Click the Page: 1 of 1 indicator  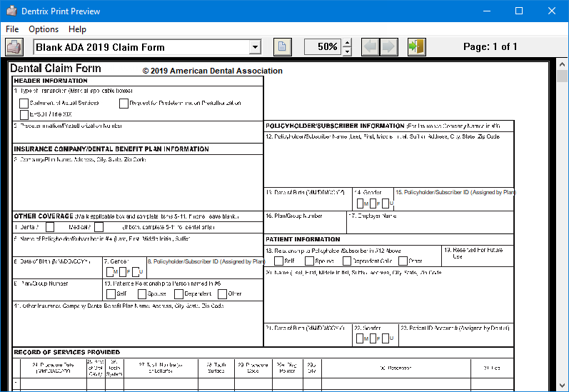click(490, 46)
